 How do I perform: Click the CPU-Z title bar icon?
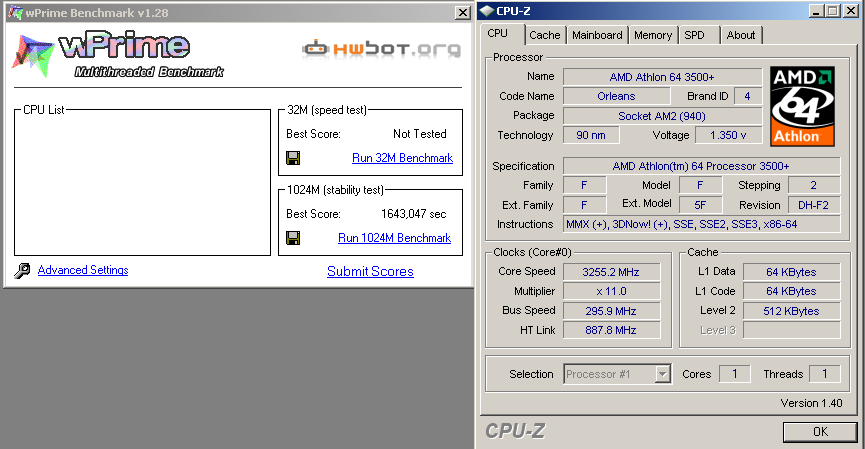click(x=487, y=11)
